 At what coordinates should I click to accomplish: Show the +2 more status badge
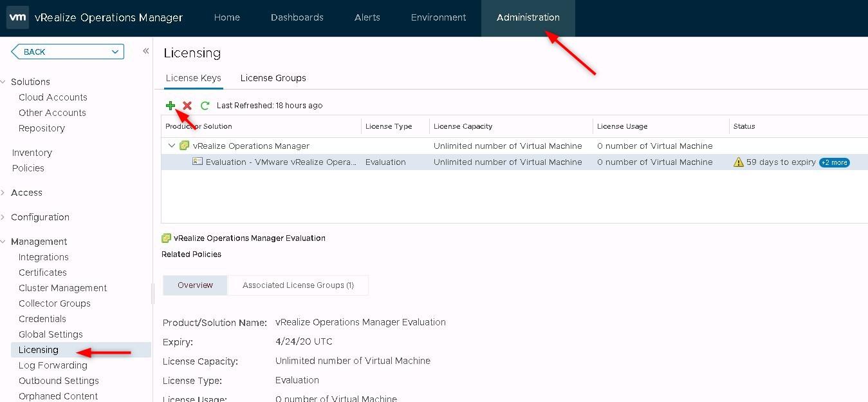click(x=835, y=162)
